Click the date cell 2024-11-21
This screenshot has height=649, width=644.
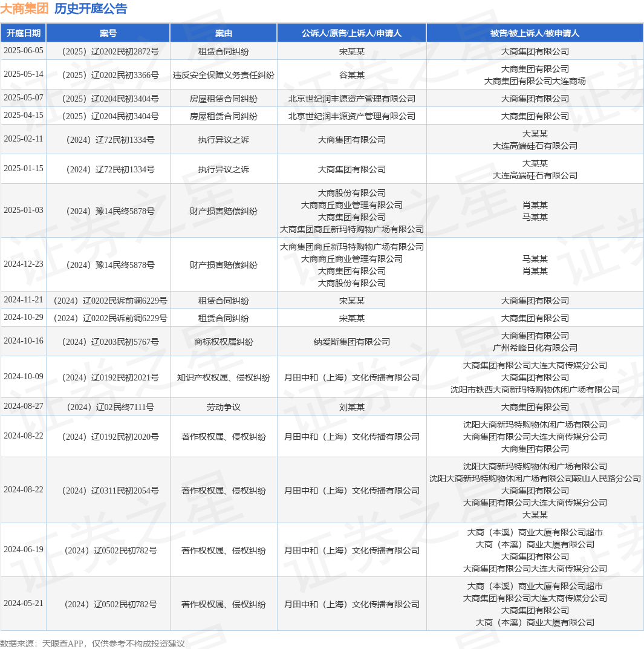24,299
